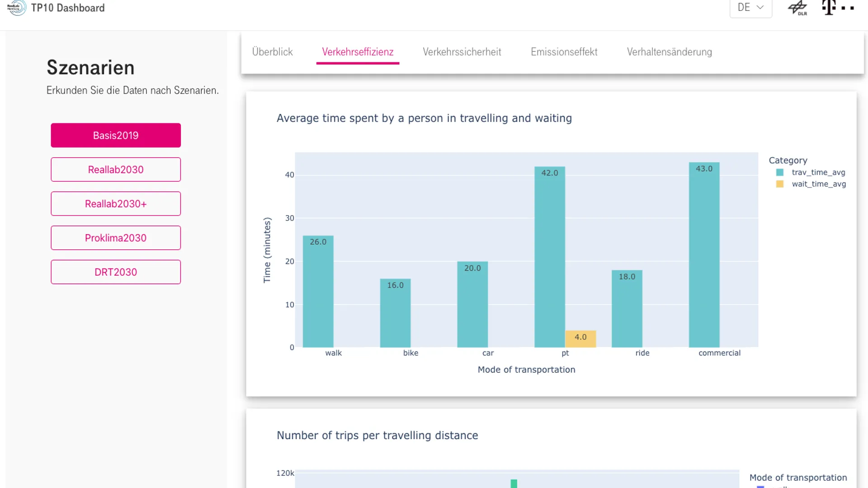Choose the Reallab2030+ scenario button
Screen dimensions: 868x488
point(116,204)
